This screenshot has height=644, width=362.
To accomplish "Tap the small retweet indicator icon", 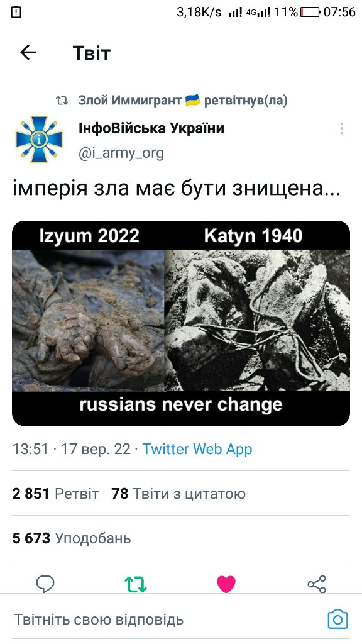I will [x=62, y=100].
